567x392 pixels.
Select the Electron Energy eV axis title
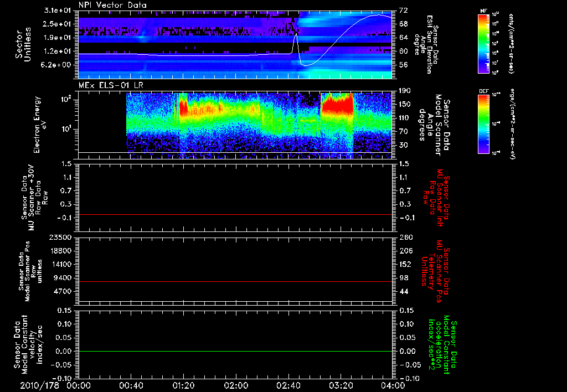point(40,125)
